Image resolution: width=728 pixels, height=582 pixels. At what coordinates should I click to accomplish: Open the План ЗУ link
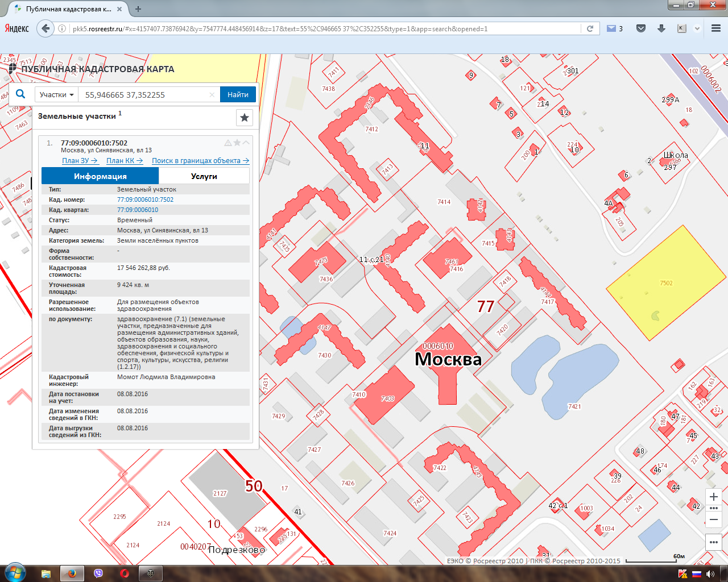80,161
